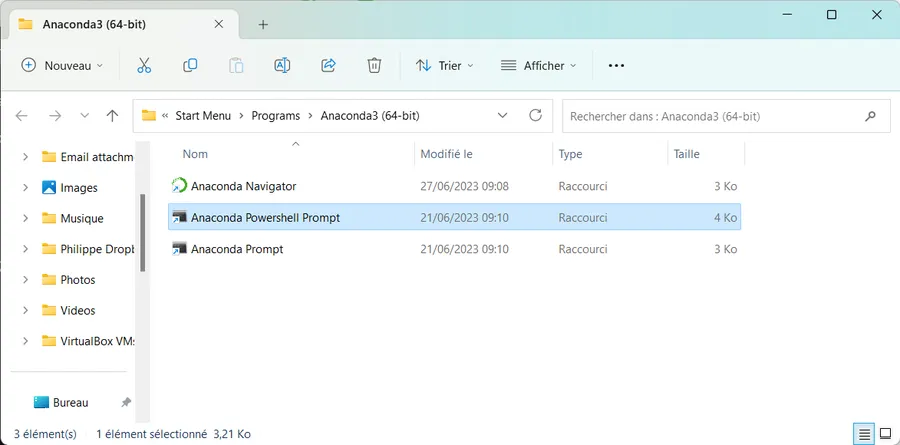The width and height of the screenshot is (900, 445).
Task: Open the Trier sort dropdown
Action: pyautogui.click(x=445, y=65)
